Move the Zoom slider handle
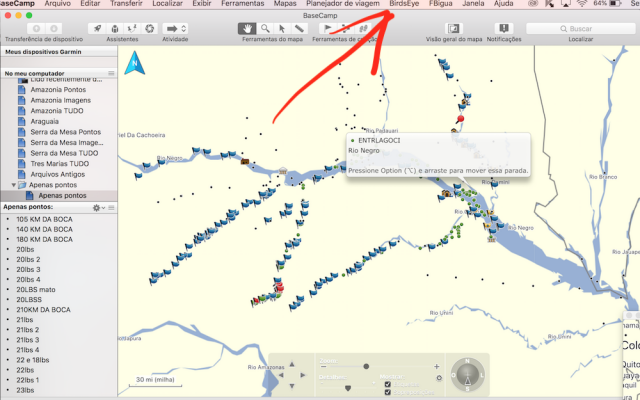640x400 pixels. (366, 367)
